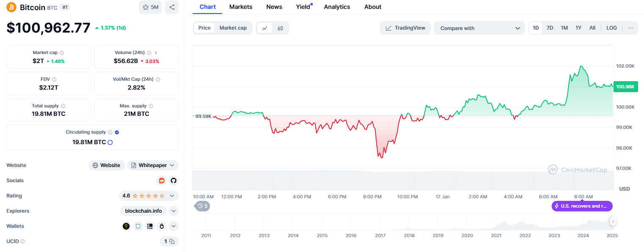The height and width of the screenshot is (252, 644).
Task: Open the Ledger wallet icon
Action: click(149, 226)
